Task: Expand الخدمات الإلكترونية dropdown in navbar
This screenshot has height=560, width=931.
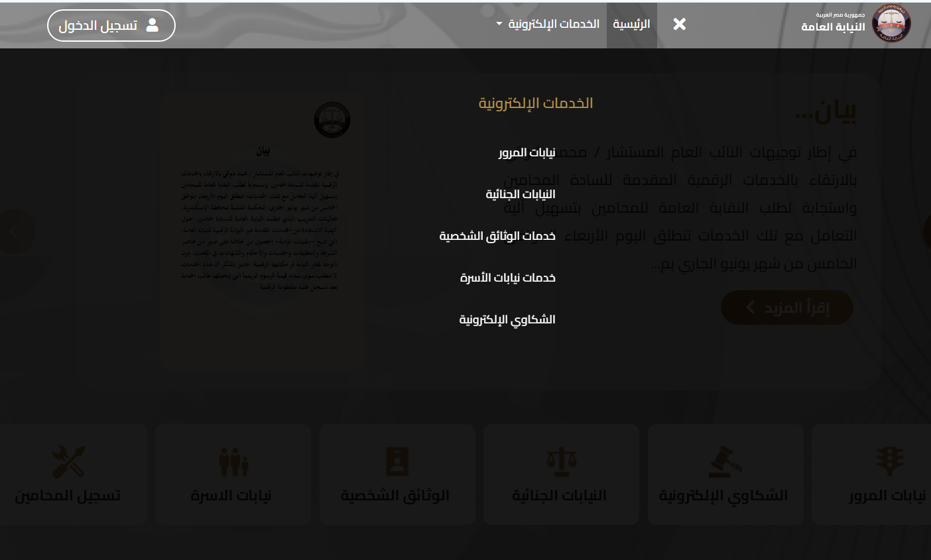Action: (x=548, y=25)
